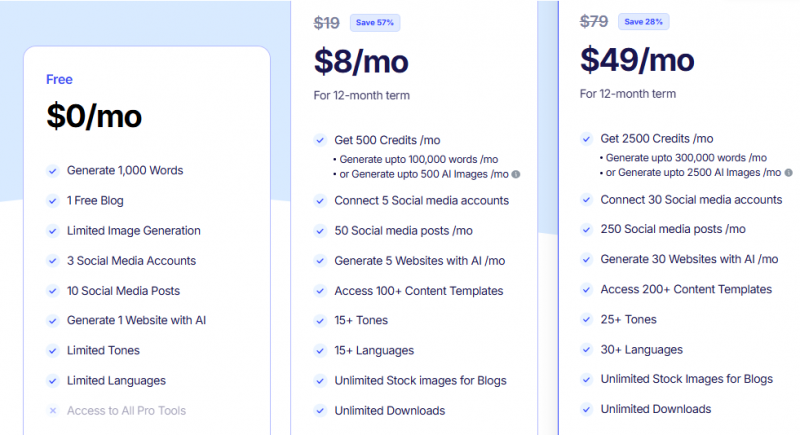
Task: Click the Save 57% badge
Action: (x=376, y=23)
